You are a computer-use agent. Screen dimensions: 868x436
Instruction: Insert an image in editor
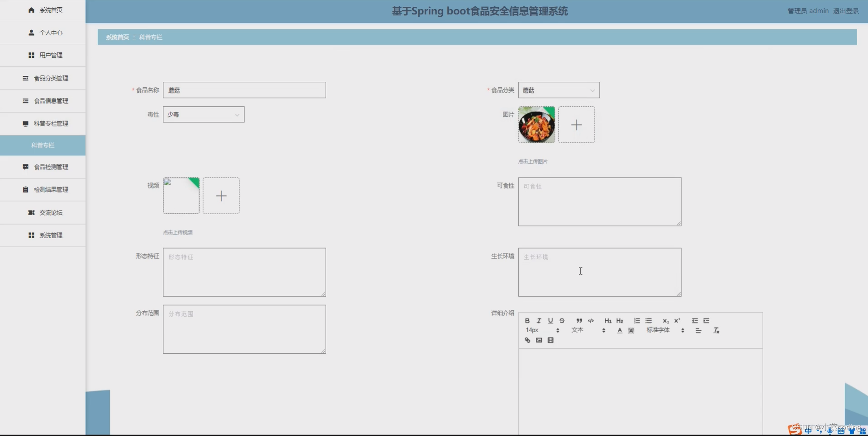[539, 340]
